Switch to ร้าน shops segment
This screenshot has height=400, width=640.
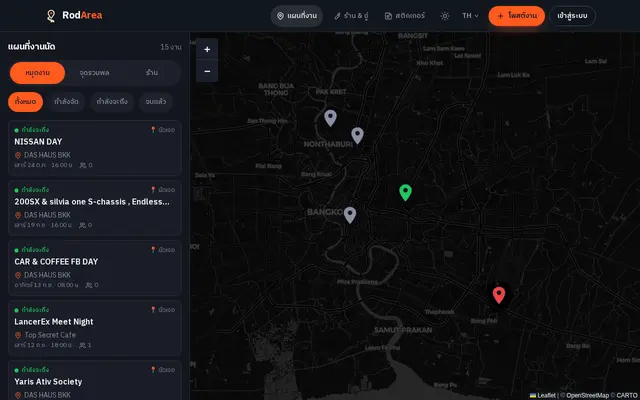tap(152, 73)
